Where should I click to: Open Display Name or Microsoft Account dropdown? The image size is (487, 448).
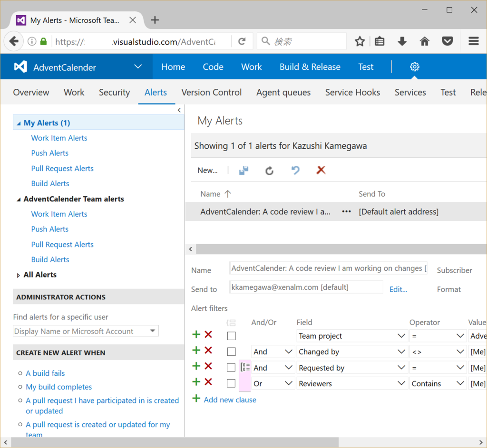coord(153,331)
